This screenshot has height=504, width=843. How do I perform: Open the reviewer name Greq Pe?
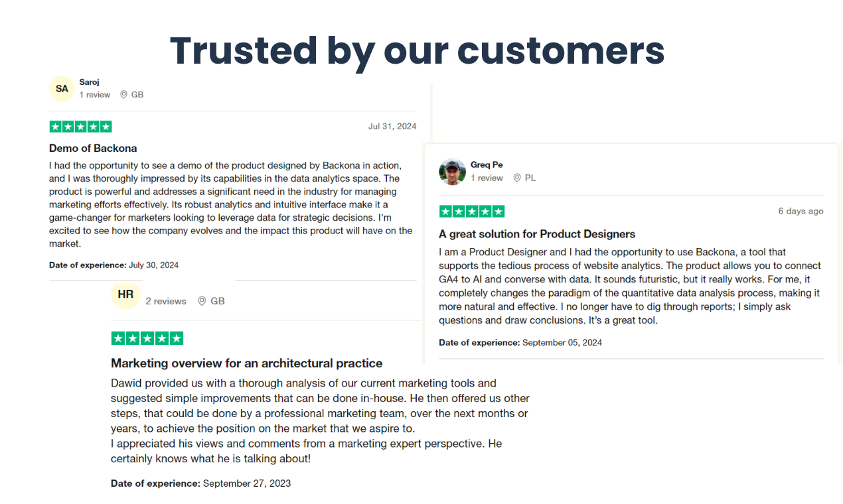coord(487,164)
